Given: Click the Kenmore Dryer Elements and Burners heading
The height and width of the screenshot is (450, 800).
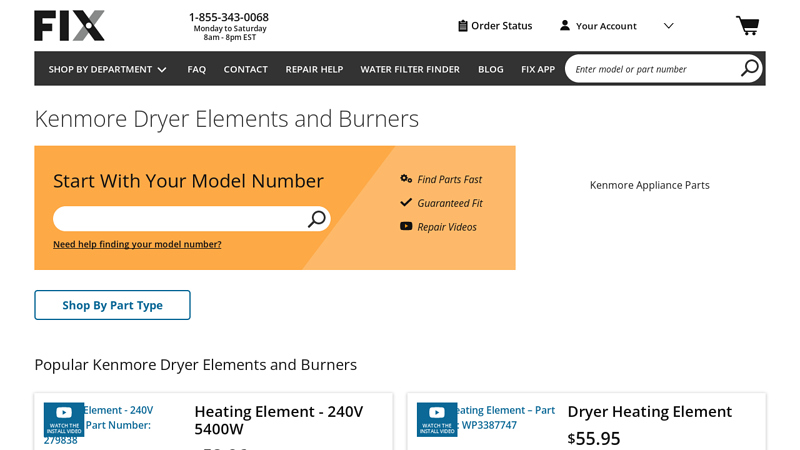Looking at the screenshot, I should pyautogui.click(x=227, y=119).
